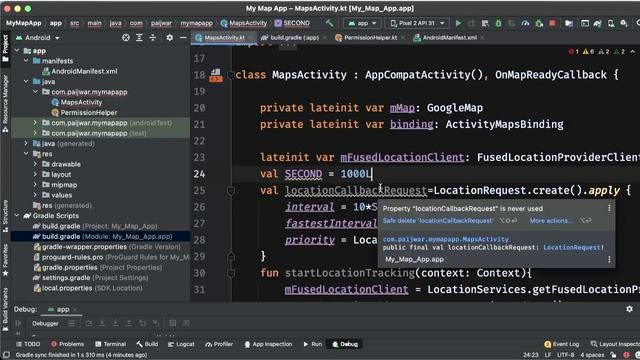Open the app run configuration dropdown
This screenshot has width=640, height=360.
tap(362, 23)
